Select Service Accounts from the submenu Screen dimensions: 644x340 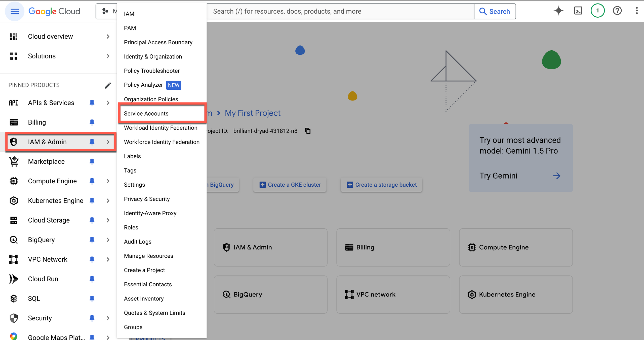(146, 114)
